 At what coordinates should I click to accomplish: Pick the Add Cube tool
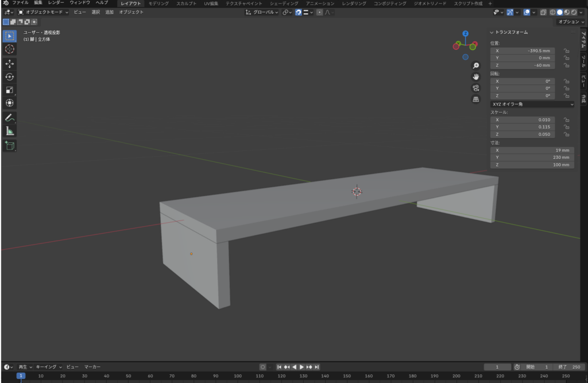(x=10, y=146)
